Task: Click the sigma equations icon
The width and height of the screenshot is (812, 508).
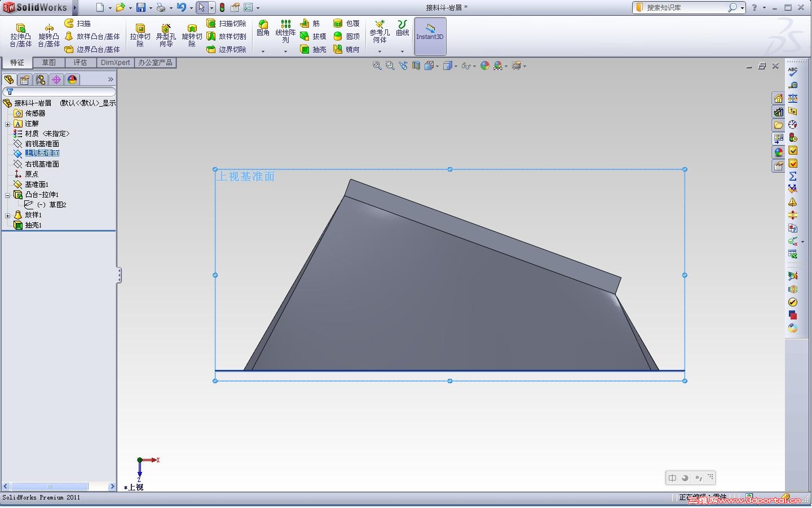Action: [793, 176]
